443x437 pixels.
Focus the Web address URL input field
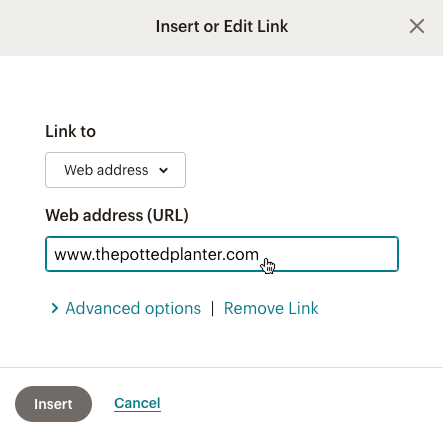[x=222, y=254]
